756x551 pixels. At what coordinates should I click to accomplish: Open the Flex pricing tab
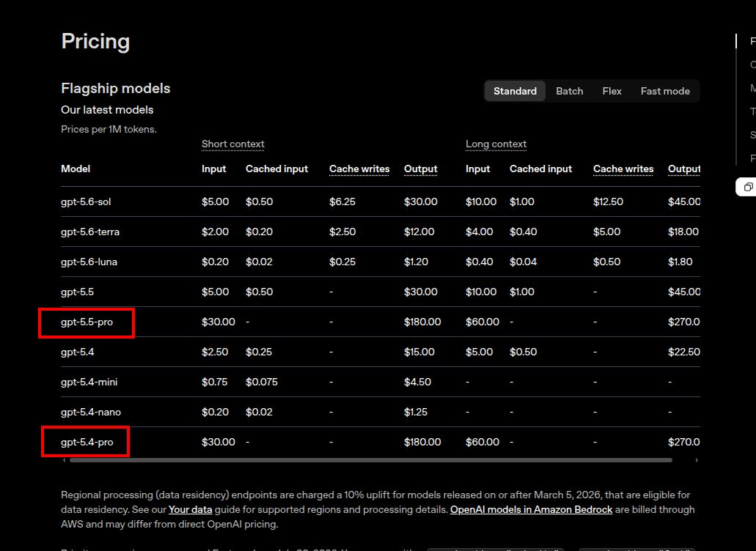click(612, 91)
